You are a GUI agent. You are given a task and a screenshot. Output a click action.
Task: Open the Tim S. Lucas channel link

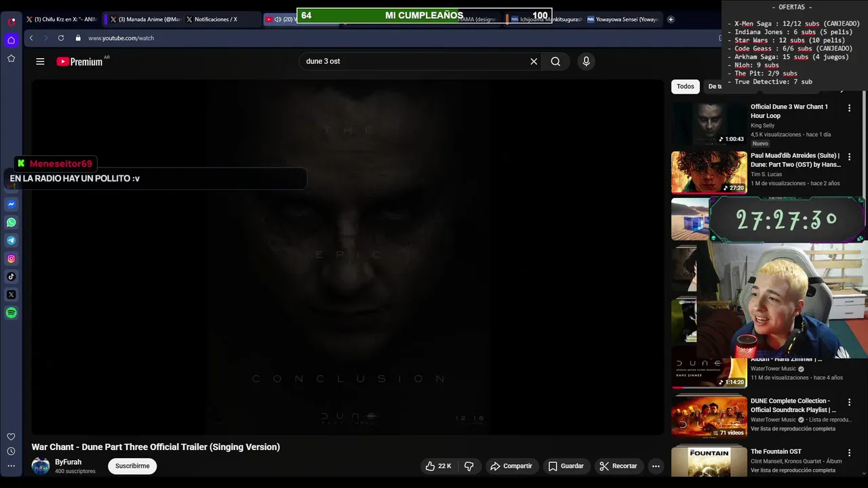[766, 174]
